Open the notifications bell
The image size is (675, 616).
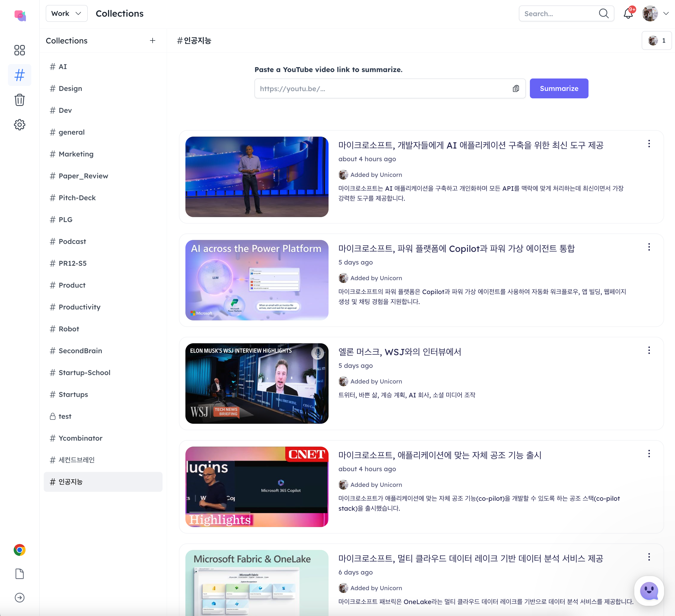coord(628,13)
